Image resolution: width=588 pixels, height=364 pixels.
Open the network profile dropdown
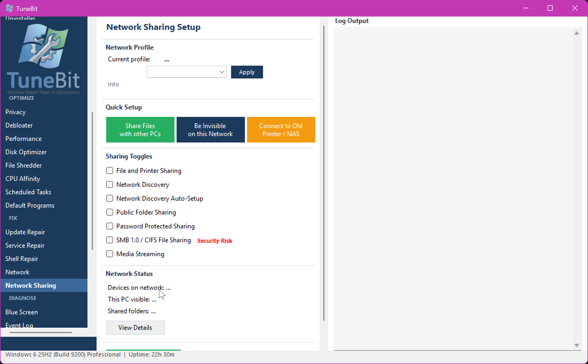[x=186, y=72]
